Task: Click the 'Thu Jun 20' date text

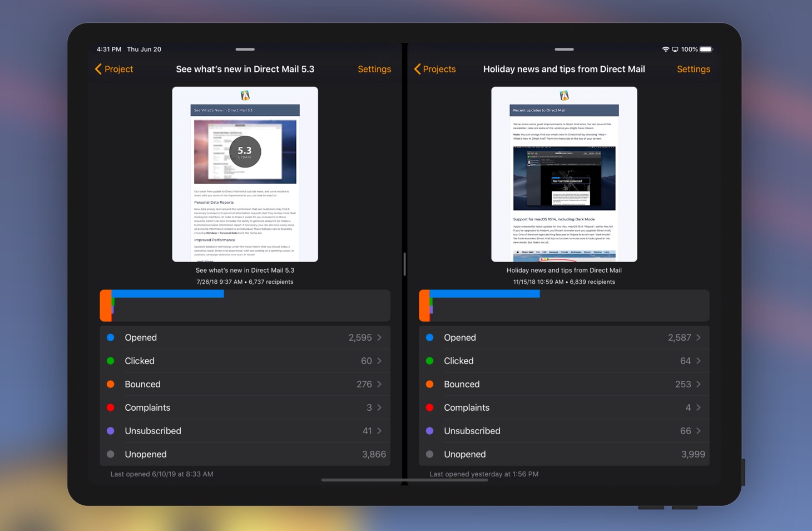Action: pos(144,50)
